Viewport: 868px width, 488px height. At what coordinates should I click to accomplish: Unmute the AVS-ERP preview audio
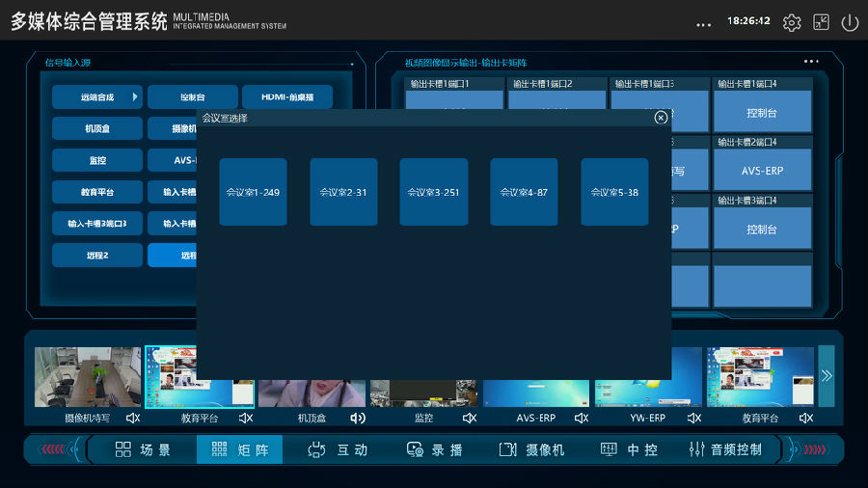coord(582,418)
